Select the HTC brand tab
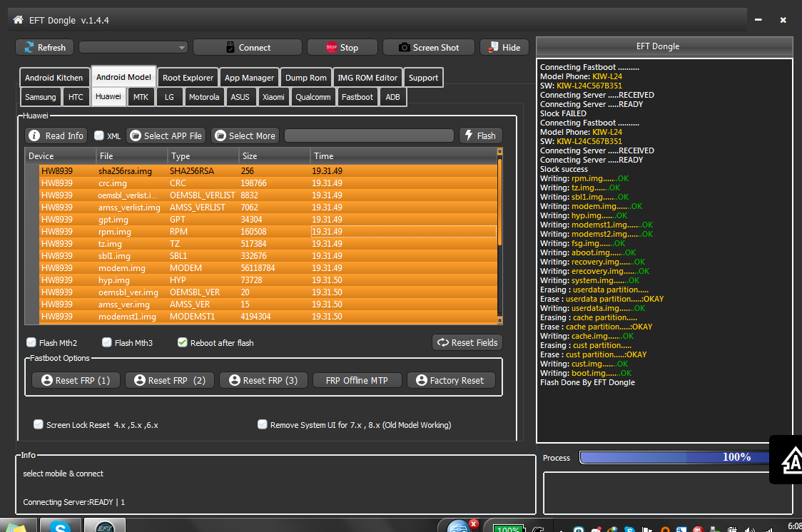Viewport: 802px width, 532px height. [x=76, y=97]
